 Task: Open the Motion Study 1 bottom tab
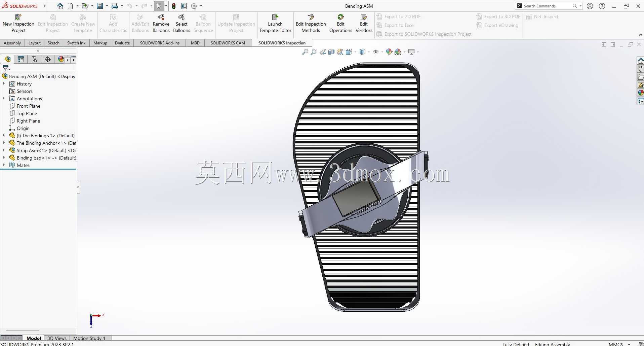(89, 338)
